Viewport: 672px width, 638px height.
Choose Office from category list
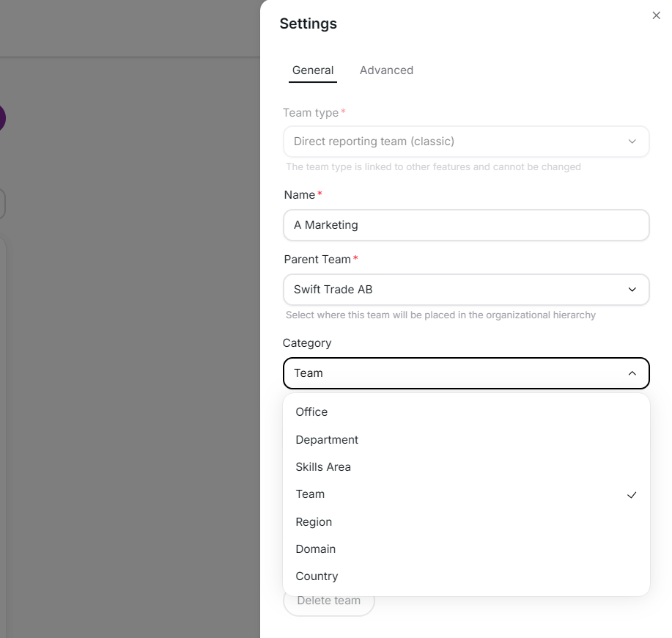click(x=466, y=412)
